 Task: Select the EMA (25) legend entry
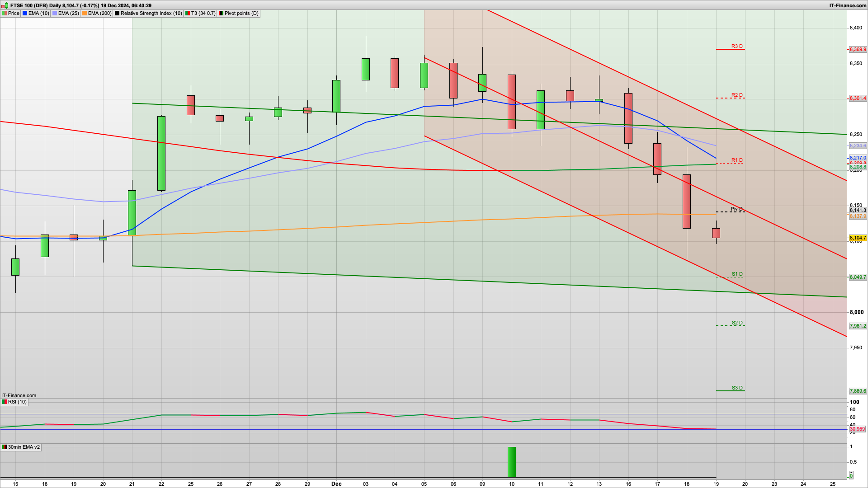click(66, 13)
